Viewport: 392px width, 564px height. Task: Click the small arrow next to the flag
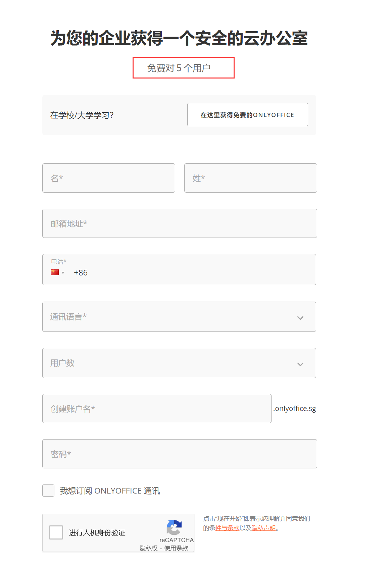[63, 273]
